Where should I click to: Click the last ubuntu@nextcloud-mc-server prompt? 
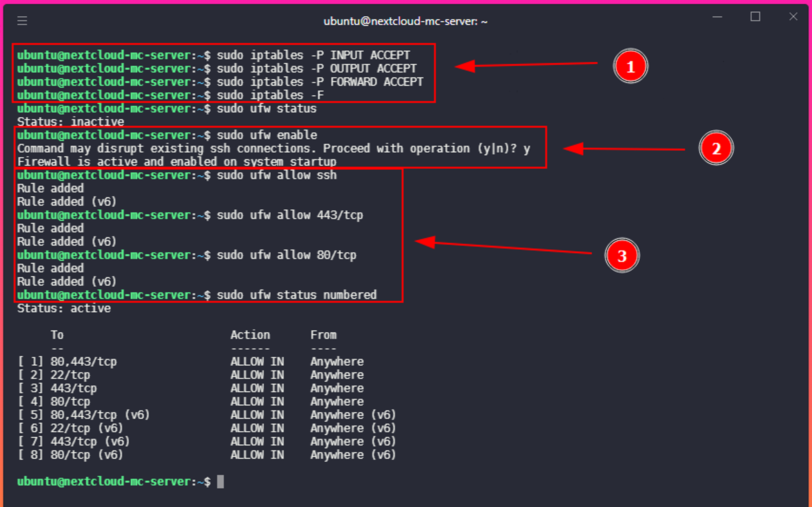(x=114, y=481)
